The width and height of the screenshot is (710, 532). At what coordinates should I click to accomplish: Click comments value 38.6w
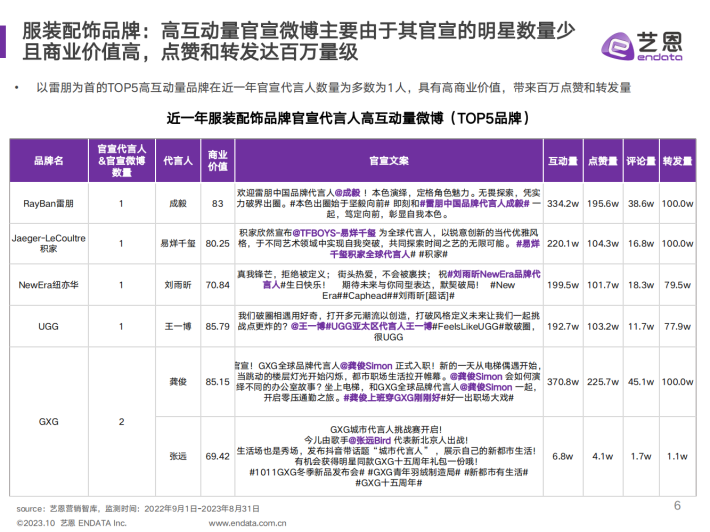pyautogui.click(x=641, y=204)
